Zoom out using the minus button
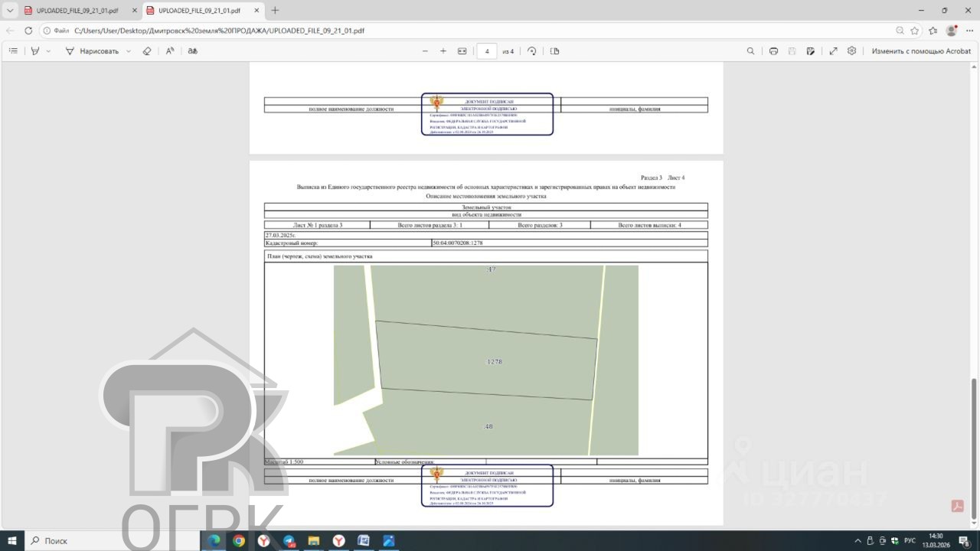 click(x=426, y=51)
